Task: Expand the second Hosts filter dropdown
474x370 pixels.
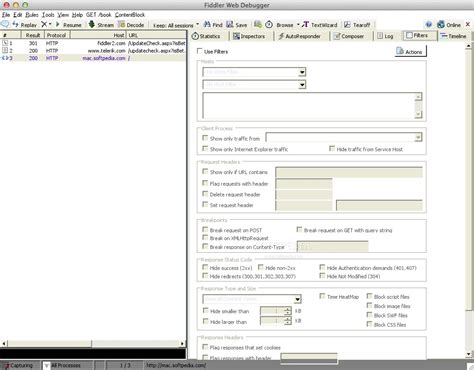Action: tap(302, 85)
